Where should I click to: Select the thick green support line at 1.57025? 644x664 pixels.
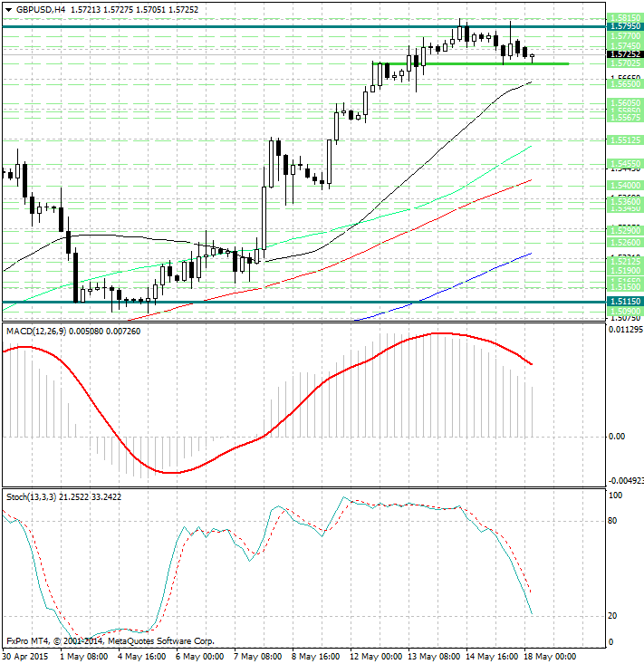(x=470, y=63)
